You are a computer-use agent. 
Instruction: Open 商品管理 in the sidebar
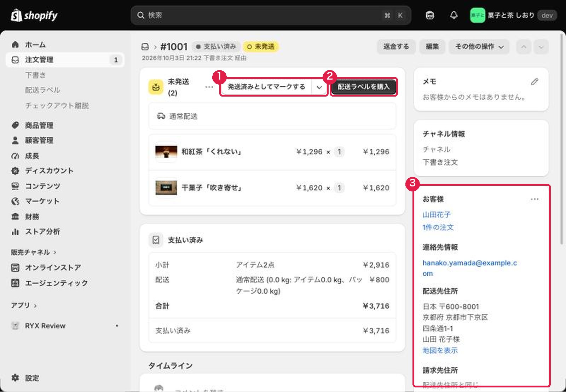39,125
